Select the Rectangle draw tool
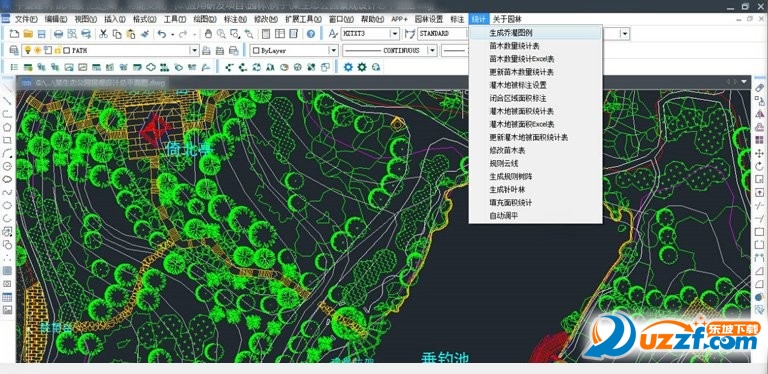The image size is (768, 374). point(7,140)
